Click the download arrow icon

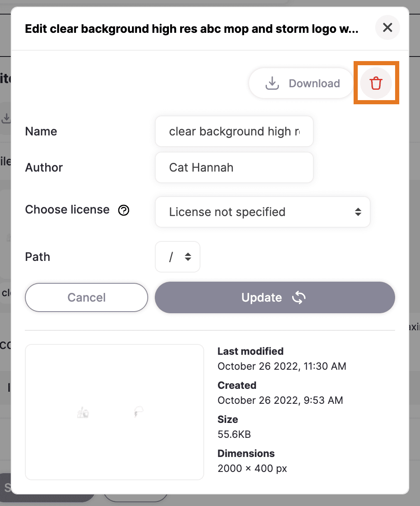[x=272, y=83]
